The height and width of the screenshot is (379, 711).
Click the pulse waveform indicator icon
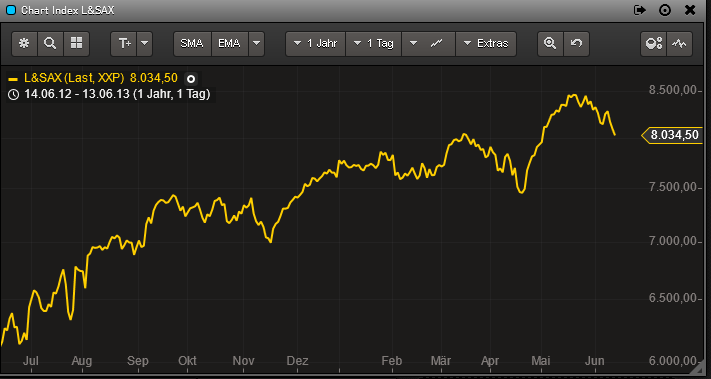[x=679, y=44]
